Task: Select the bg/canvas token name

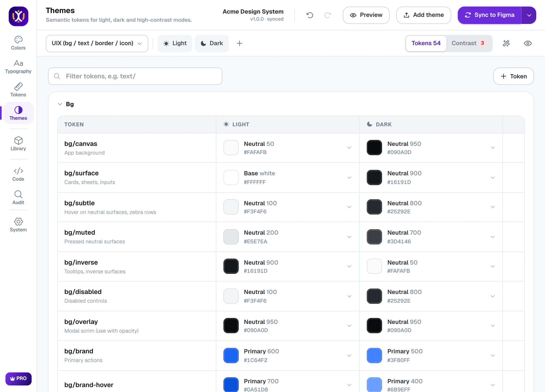Action: [x=81, y=144]
